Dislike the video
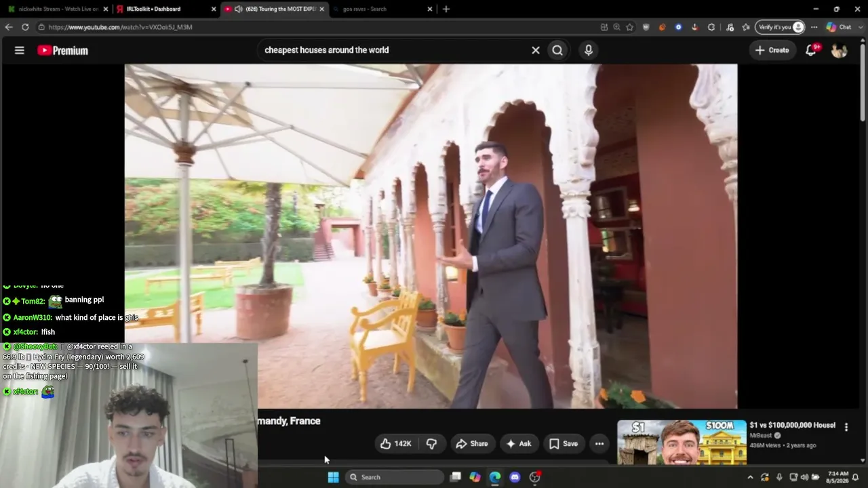Screen dimensions: 868x488 (431, 444)
